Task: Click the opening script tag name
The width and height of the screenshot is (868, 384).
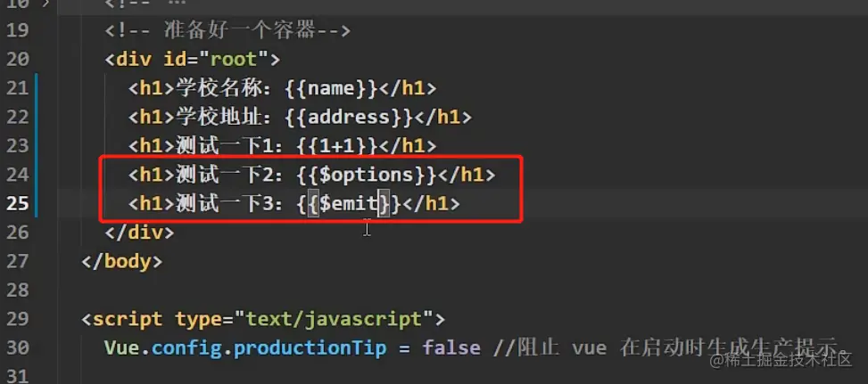Action: 127,319
